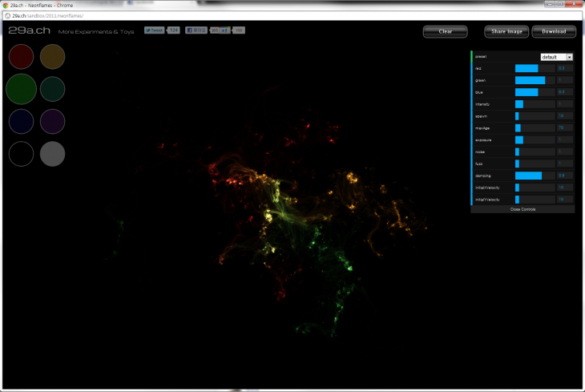
Task: Pick the gray color circle
Action: pos(52,153)
